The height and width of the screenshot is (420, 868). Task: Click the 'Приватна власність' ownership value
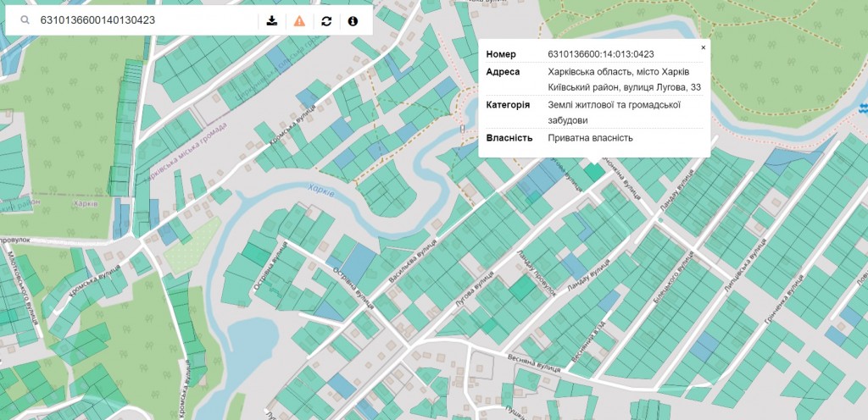(x=590, y=138)
